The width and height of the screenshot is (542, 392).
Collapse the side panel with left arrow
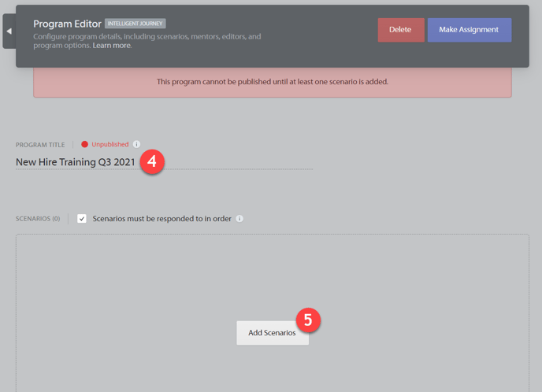pos(9,31)
